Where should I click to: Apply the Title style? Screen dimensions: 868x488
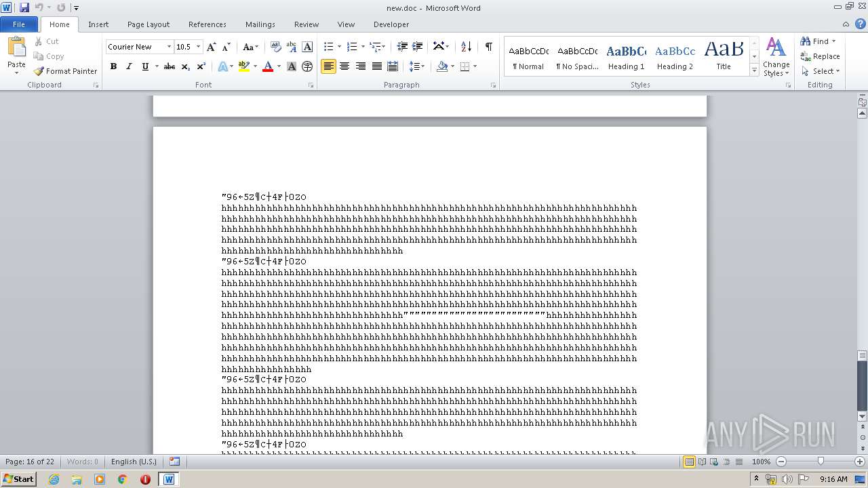pyautogui.click(x=724, y=57)
